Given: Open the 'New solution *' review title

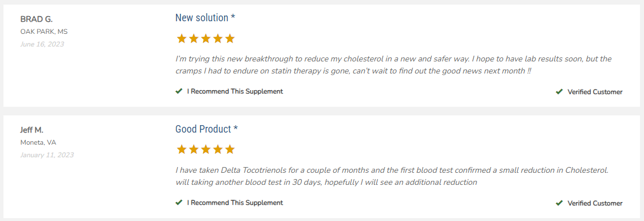Looking at the screenshot, I should coord(205,18).
